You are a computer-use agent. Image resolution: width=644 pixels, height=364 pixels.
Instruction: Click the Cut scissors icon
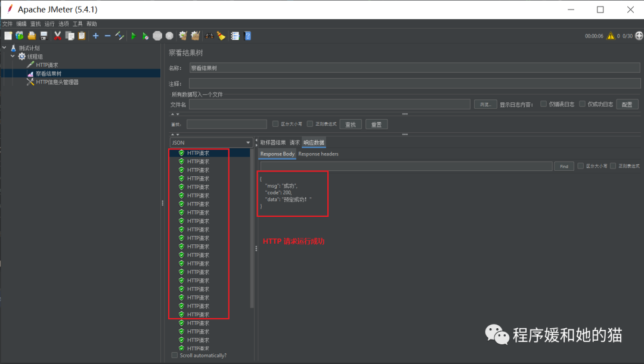57,36
